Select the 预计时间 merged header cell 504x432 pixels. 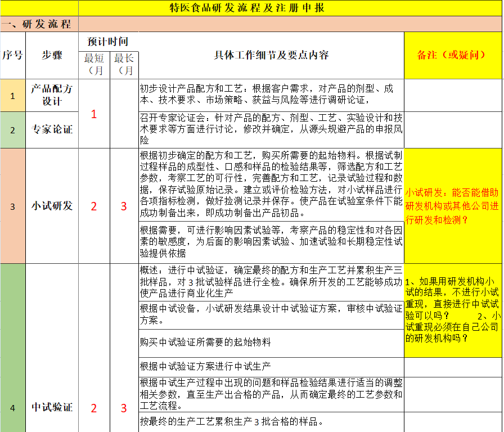108,42
